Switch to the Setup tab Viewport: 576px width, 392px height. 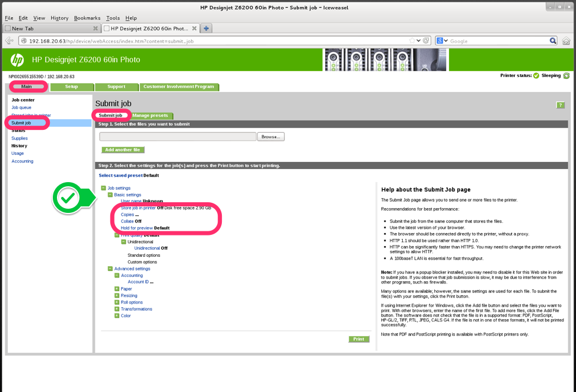[71, 87]
